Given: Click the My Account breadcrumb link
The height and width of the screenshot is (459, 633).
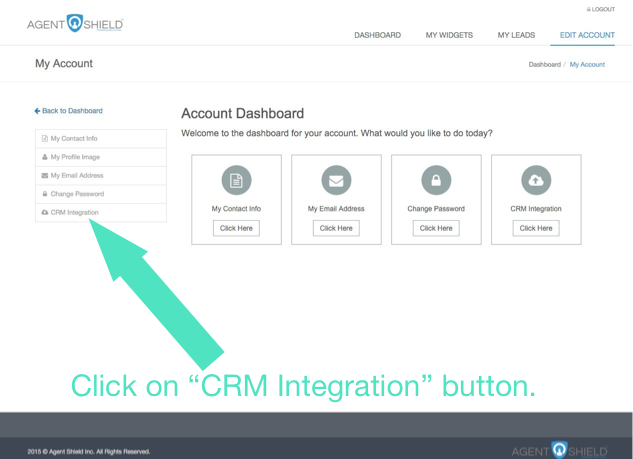Looking at the screenshot, I should [587, 65].
